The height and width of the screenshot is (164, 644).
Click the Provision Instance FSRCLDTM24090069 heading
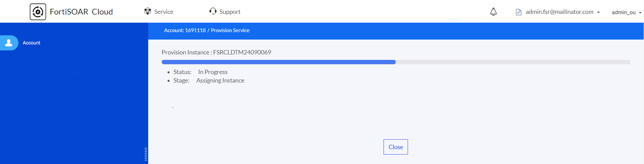coord(216,52)
